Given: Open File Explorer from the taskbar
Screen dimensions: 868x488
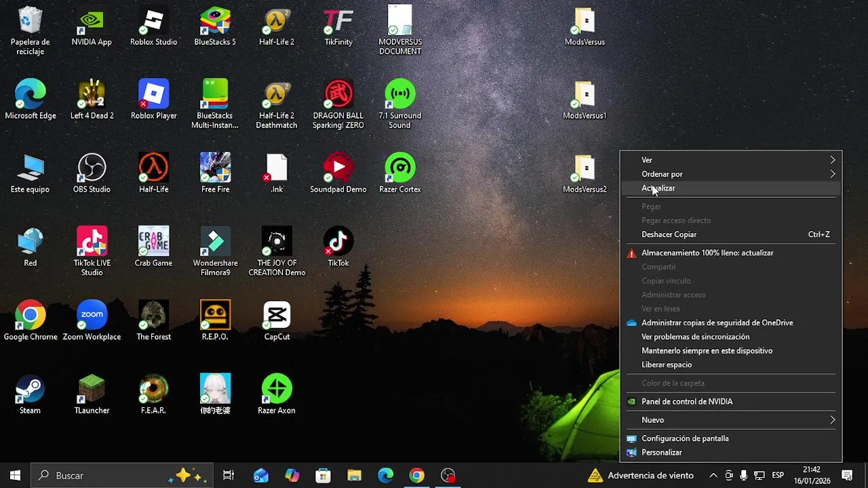Looking at the screenshot, I should point(355,476).
